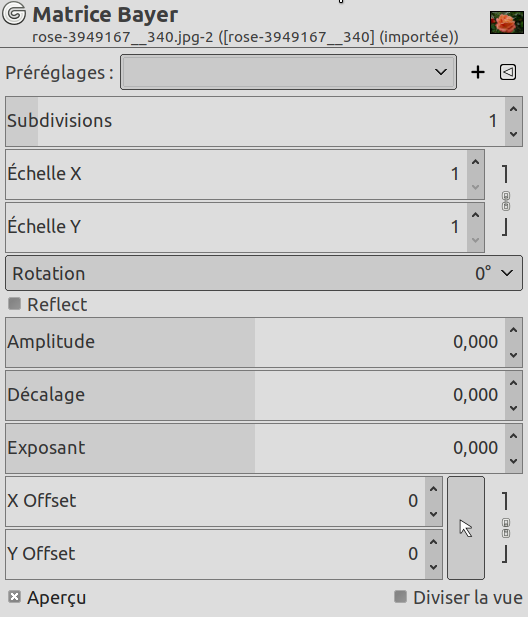Click the rose image thumbnail
Screen dimensions: 528x617
click(x=507, y=22)
